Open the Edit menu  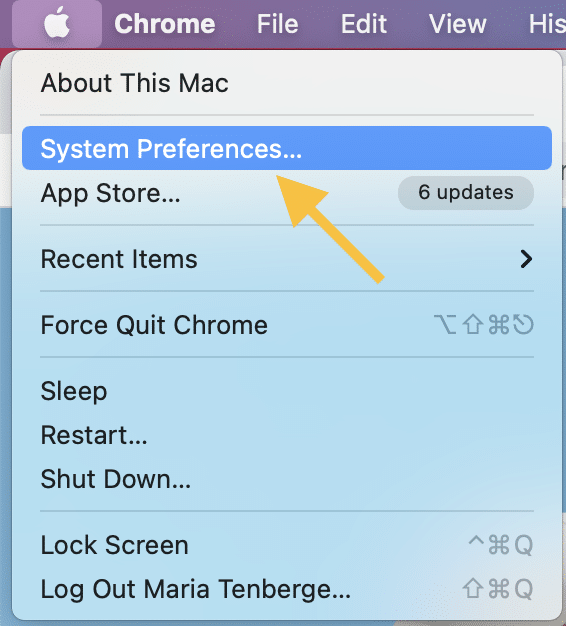[364, 24]
